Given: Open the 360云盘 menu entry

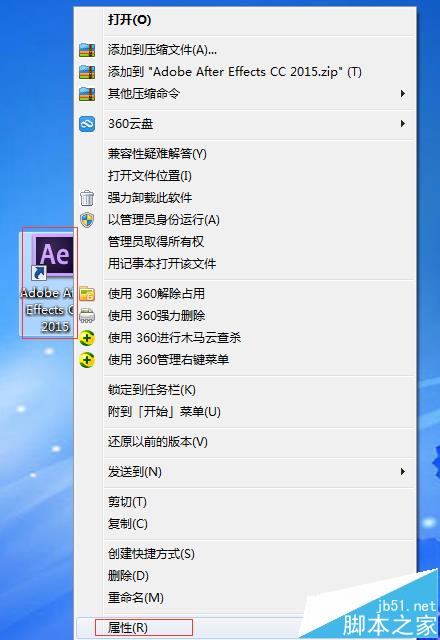Looking at the screenshot, I should click(x=245, y=124).
